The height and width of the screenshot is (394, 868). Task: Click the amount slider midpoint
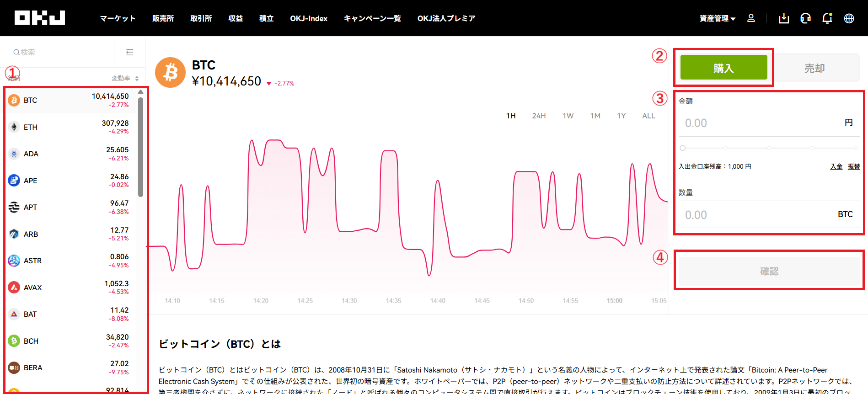tap(769, 148)
